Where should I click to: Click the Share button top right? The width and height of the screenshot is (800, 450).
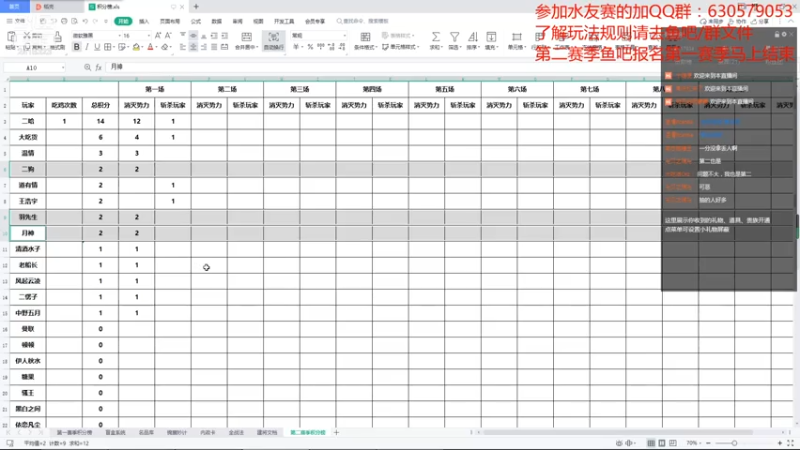click(x=761, y=21)
